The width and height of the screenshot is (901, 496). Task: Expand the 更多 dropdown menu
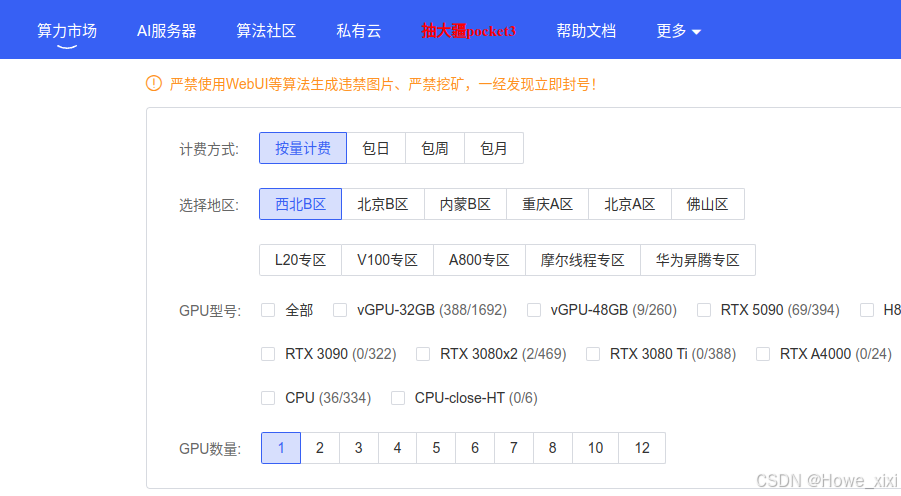(679, 30)
